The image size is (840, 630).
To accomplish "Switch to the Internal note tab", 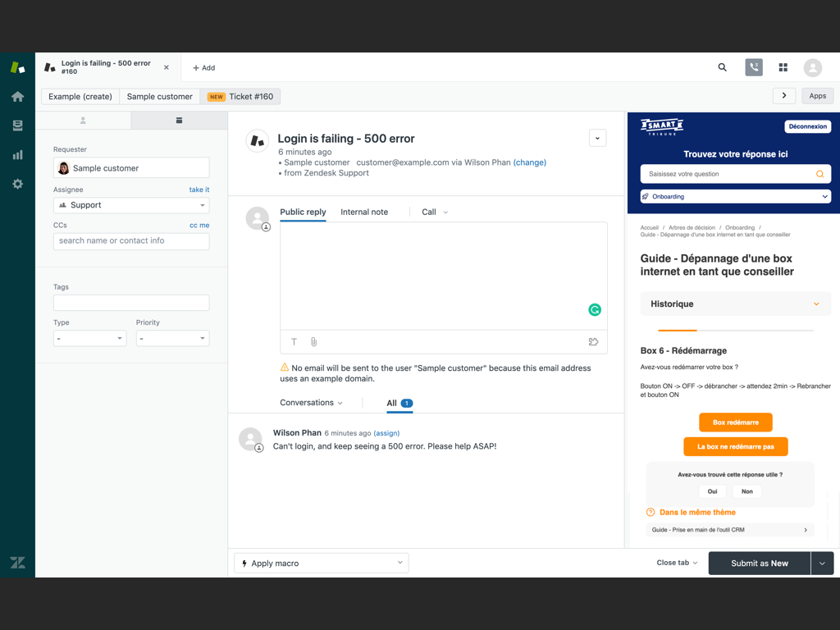I will 364,212.
